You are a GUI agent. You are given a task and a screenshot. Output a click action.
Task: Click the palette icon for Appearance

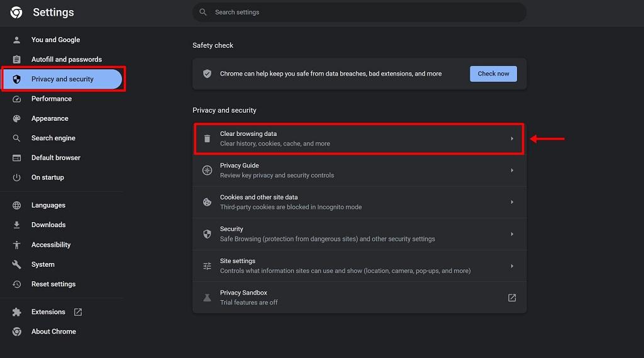point(16,119)
